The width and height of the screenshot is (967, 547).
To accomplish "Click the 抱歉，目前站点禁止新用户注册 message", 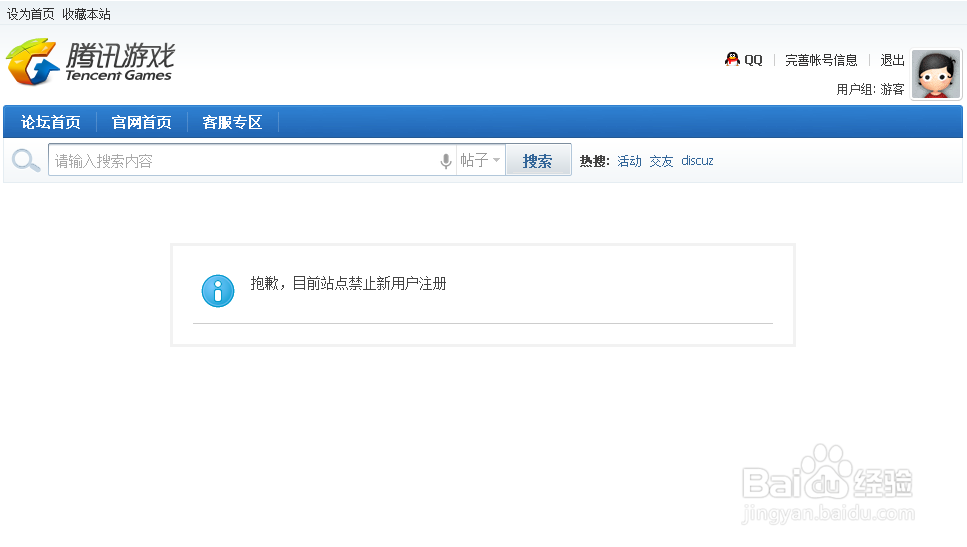I will 348,284.
